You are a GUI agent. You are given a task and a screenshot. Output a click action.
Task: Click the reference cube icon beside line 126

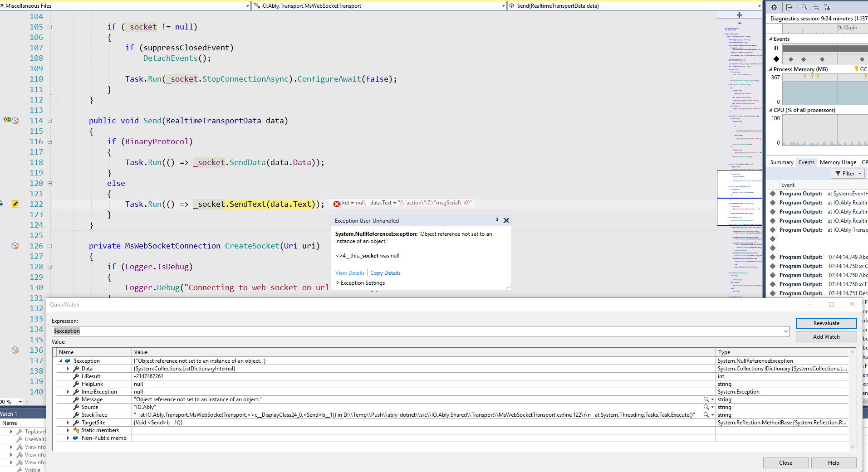pyautogui.click(x=15, y=246)
